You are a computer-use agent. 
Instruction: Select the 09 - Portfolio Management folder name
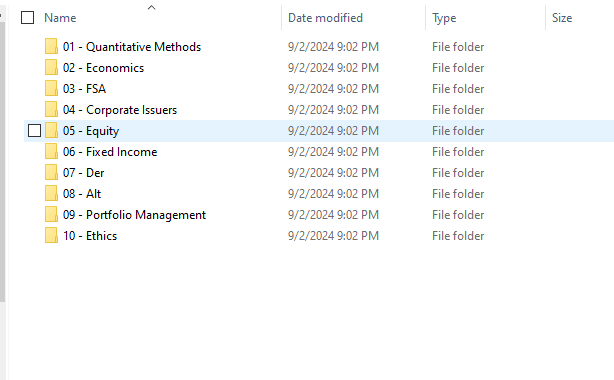tap(134, 215)
